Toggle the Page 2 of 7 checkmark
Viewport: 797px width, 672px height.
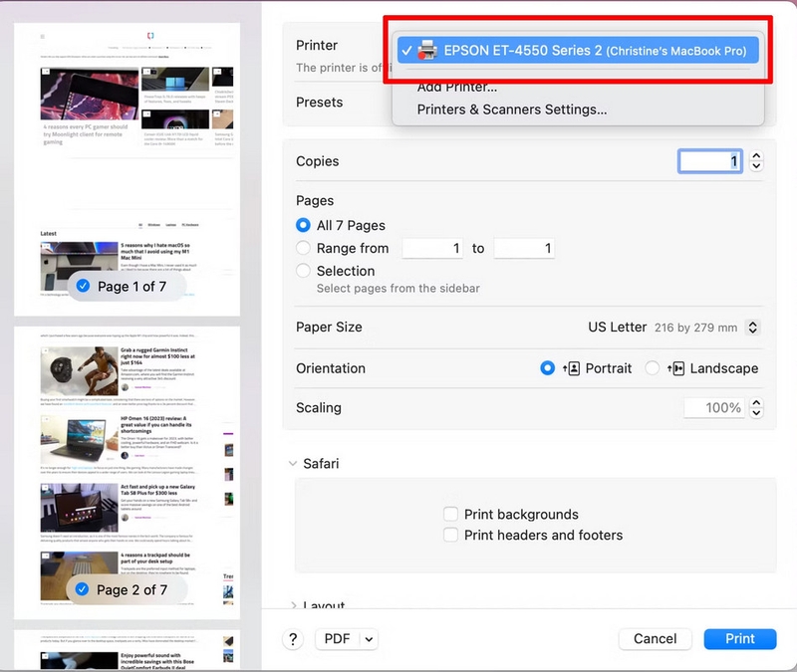pos(82,589)
